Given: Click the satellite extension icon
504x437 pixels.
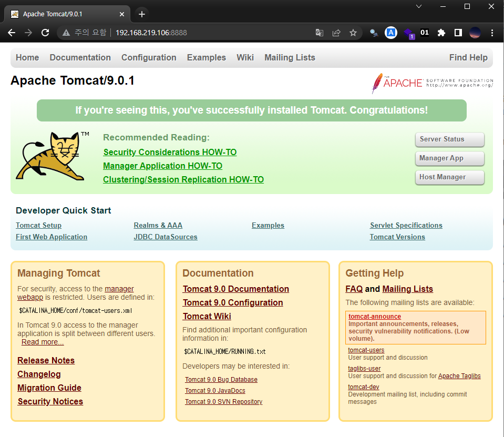Looking at the screenshot, I should 374,33.
